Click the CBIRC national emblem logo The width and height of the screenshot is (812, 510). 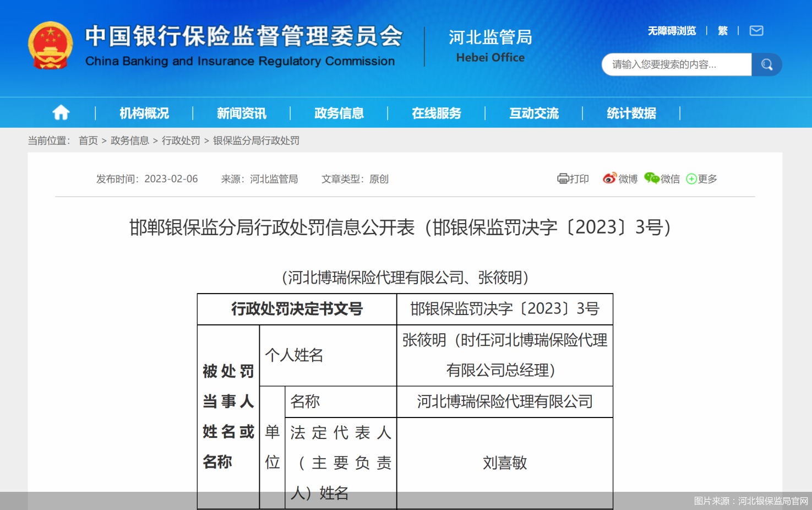51,45
